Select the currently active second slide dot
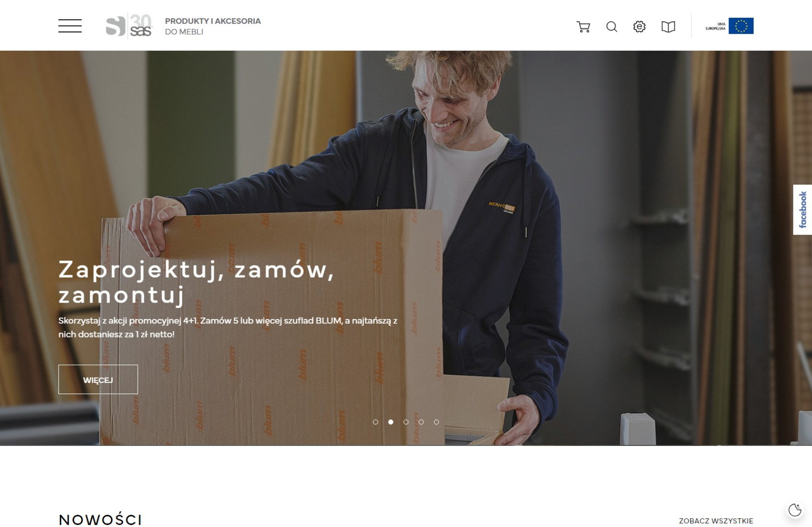 click(x=391, y=422)
